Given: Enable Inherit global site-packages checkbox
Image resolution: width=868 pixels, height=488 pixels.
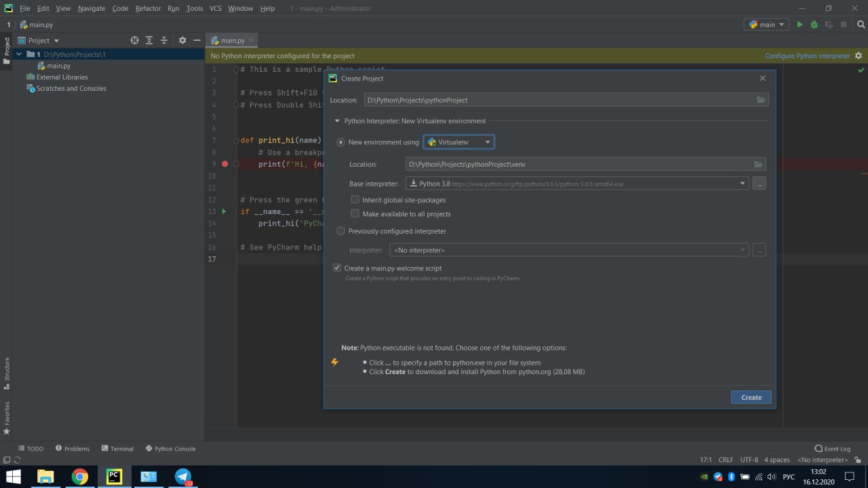Looking at the screenshot, I should (x=355, y=200).
